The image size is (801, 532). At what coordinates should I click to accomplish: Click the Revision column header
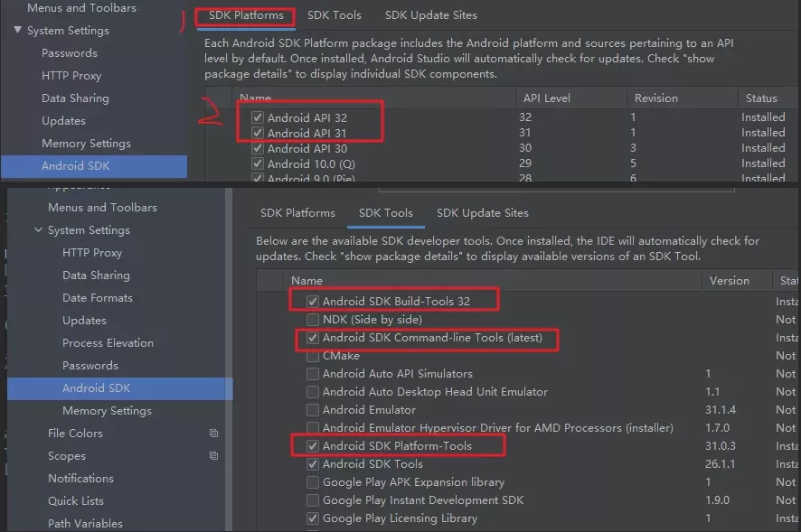(x=656, y=98)
